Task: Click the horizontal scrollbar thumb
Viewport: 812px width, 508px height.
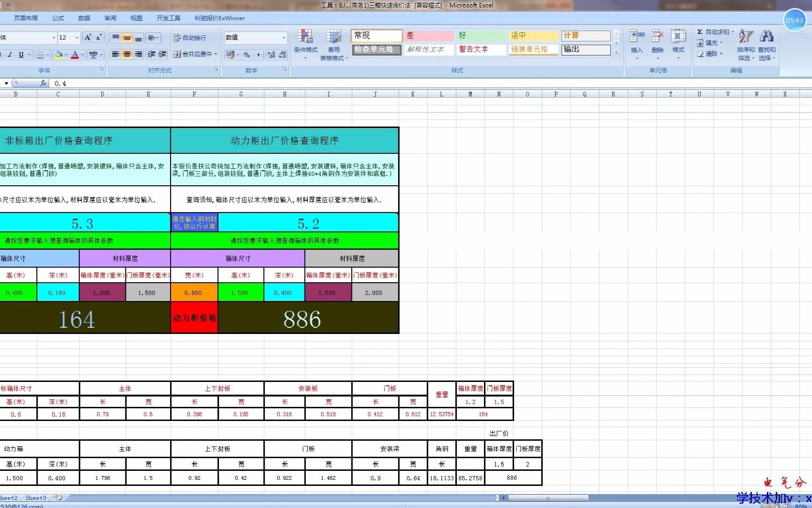Action: pos(548,498)
